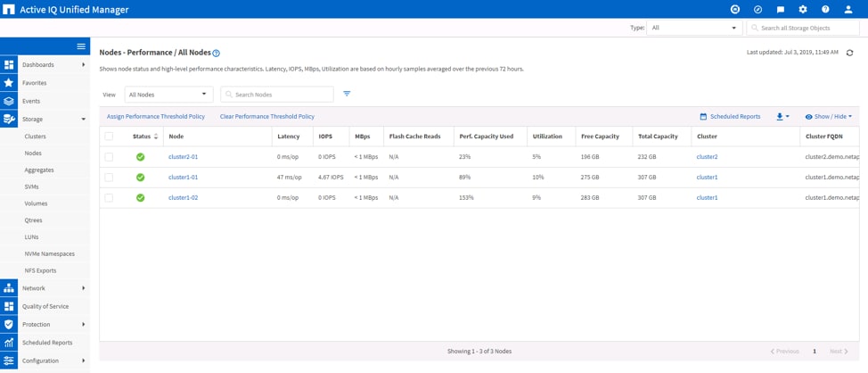Click the Quality of Service icon

coord(8,306)
